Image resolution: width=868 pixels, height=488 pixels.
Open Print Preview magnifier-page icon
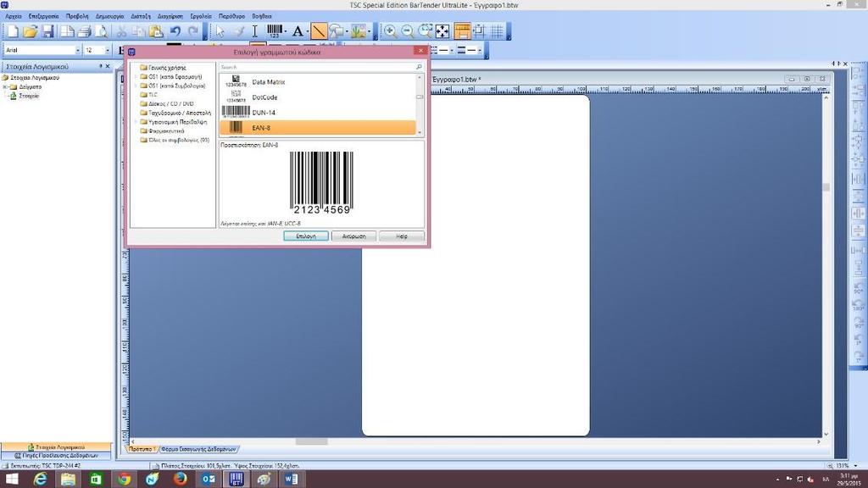[102, 31]
